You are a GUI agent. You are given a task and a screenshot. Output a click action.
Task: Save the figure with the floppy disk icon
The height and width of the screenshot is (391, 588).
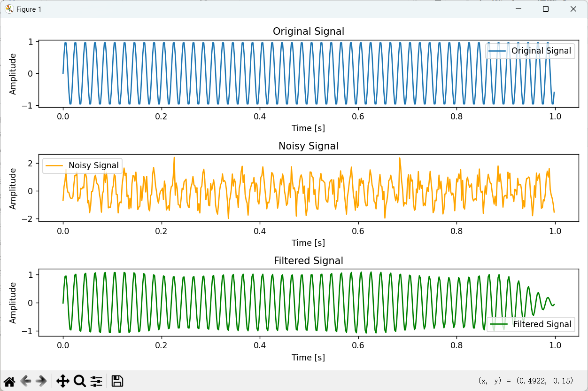tap(117, 381)
